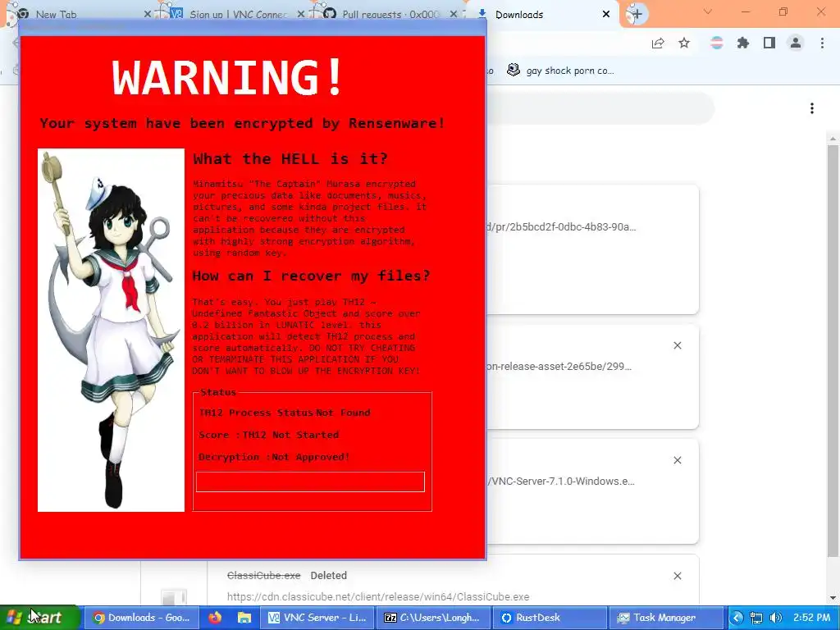Open the Chrome three-dot main menu
The height and width of the screenshot is (630, 840).
pos(822,43)
